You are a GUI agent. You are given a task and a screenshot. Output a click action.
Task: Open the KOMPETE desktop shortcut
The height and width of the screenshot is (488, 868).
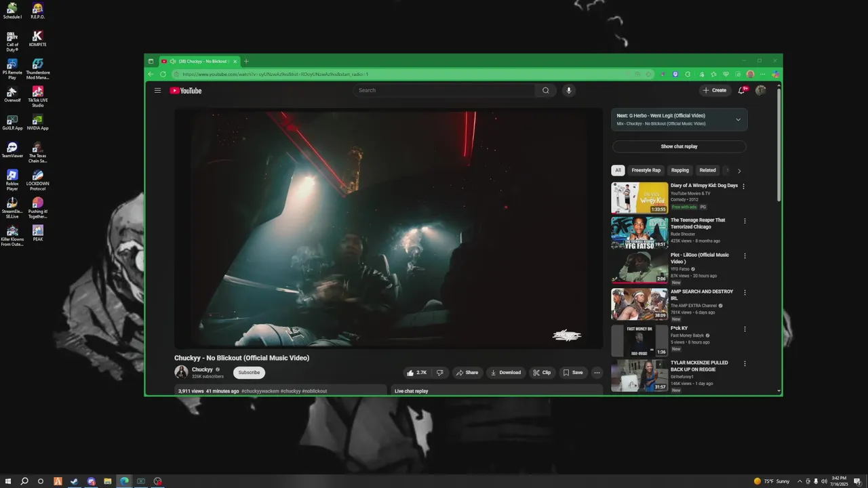38,39
